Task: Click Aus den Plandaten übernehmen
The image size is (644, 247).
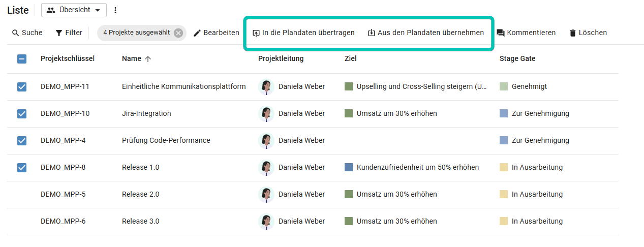Action: click(x=425, y=33)
